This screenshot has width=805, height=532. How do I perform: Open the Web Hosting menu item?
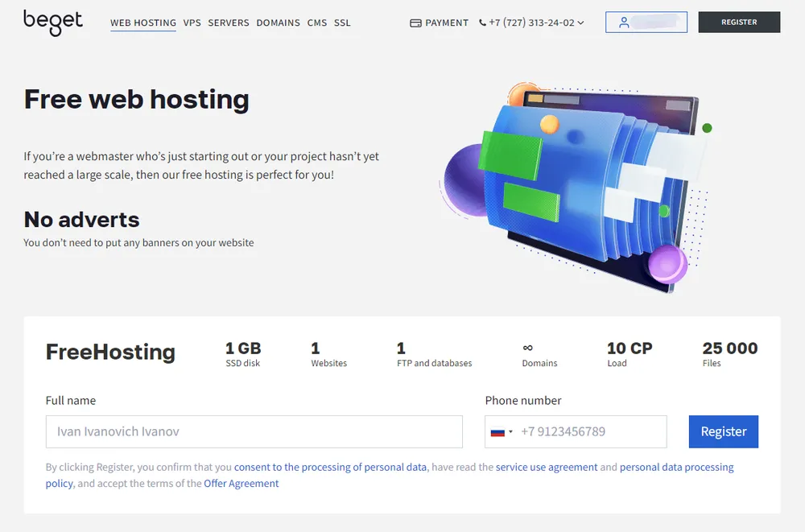point(143,23)
